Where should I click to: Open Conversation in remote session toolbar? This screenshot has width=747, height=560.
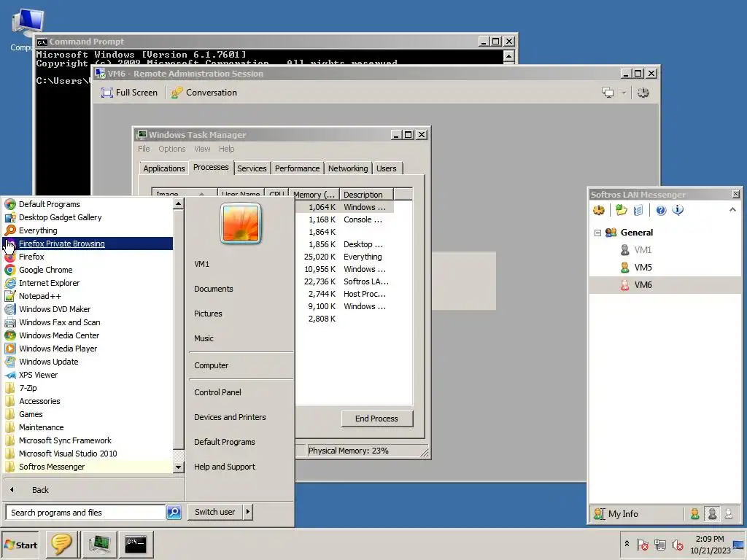pyautogui.click(x=204, y=93)
